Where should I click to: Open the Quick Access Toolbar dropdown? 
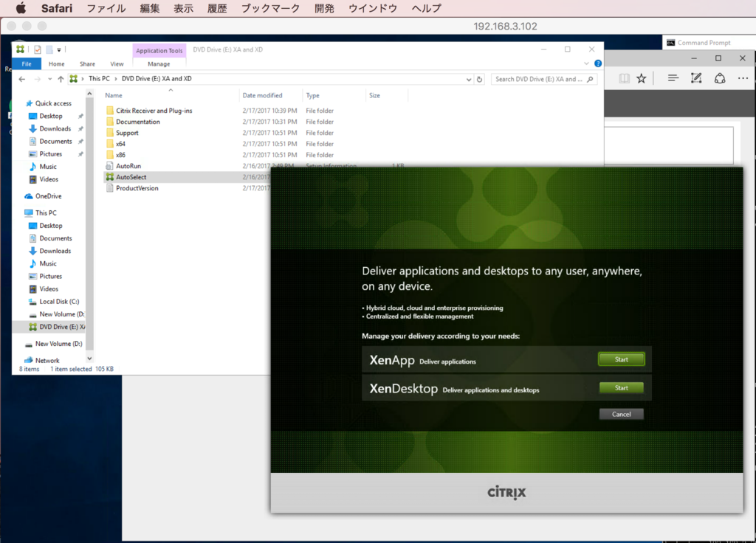point(59,49)
